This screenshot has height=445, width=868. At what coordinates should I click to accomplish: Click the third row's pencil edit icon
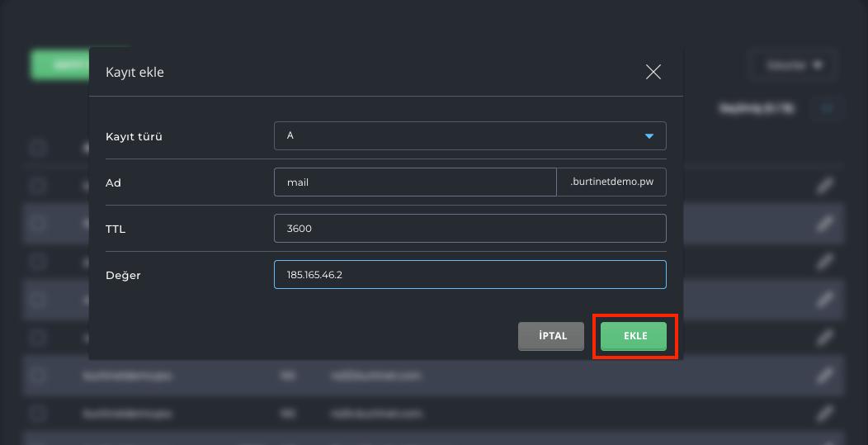pyautogui.click(x=824, y=262)
